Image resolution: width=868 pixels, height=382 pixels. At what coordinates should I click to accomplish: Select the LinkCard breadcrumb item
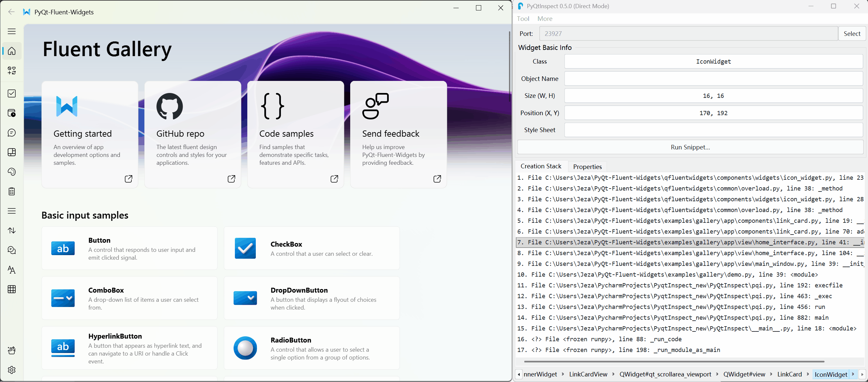(789, 374)
